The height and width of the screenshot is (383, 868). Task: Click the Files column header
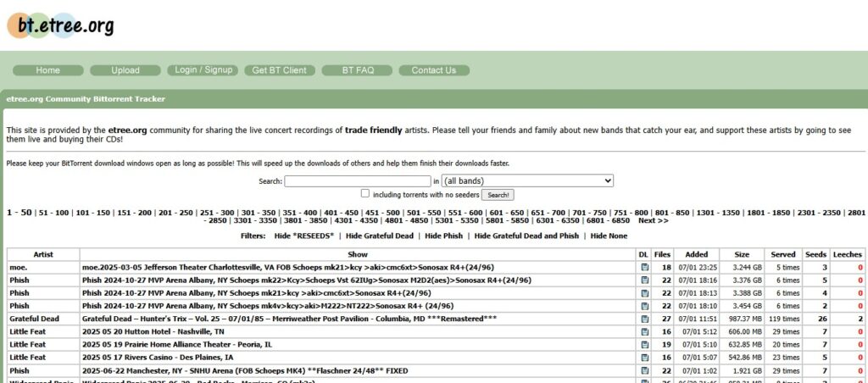(662, 254)
